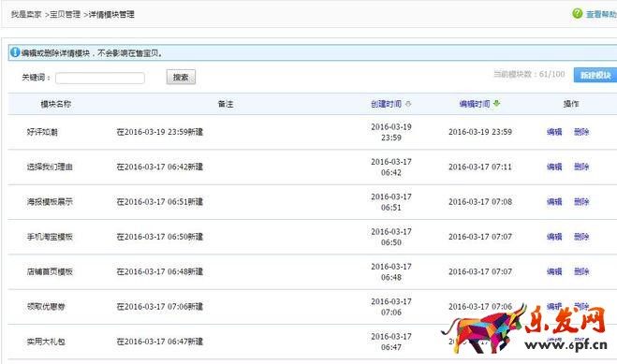This screenshot has width=617, height=364.
Task: Edit the 店铺首页模板 module
Action: pyautogui.click(x=554, y=271)
